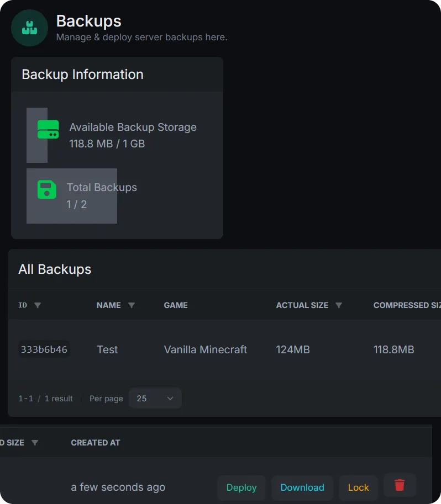The width and height of the screenshot is (441, 504).
Task: Click the Total Backups 1 / 2 value
Action: (x=76, y=204)
